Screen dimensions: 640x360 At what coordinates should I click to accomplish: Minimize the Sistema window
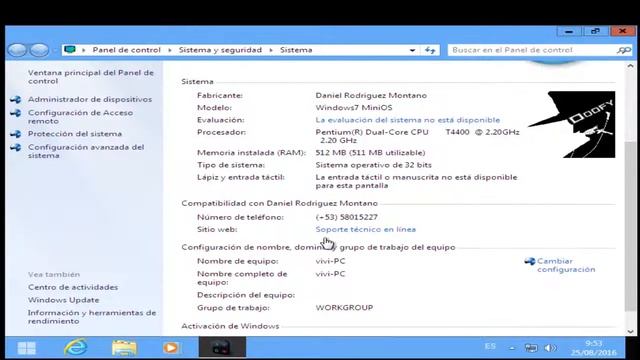(569, 31)
